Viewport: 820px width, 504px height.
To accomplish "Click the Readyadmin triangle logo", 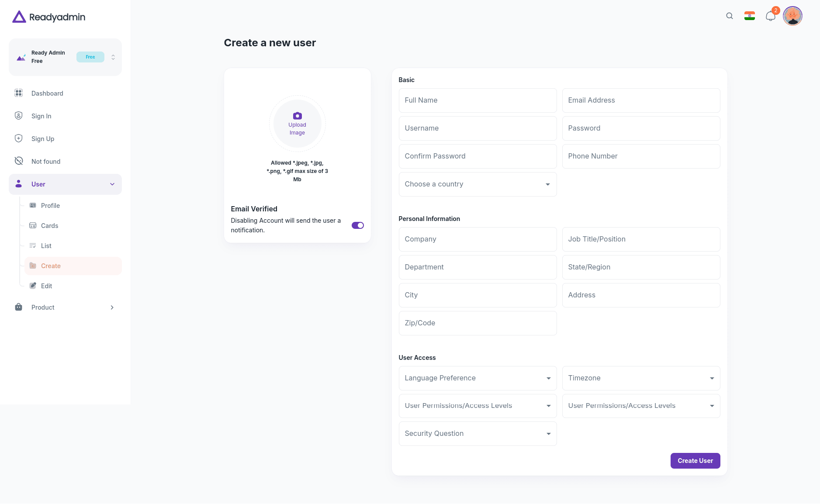I will tap(18, 17).
